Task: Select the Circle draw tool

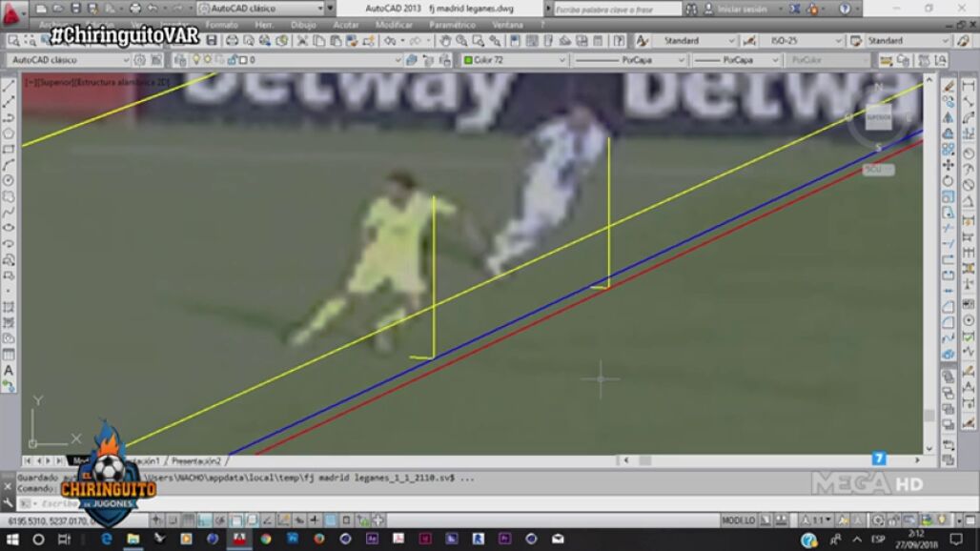Action: (9, 180)
